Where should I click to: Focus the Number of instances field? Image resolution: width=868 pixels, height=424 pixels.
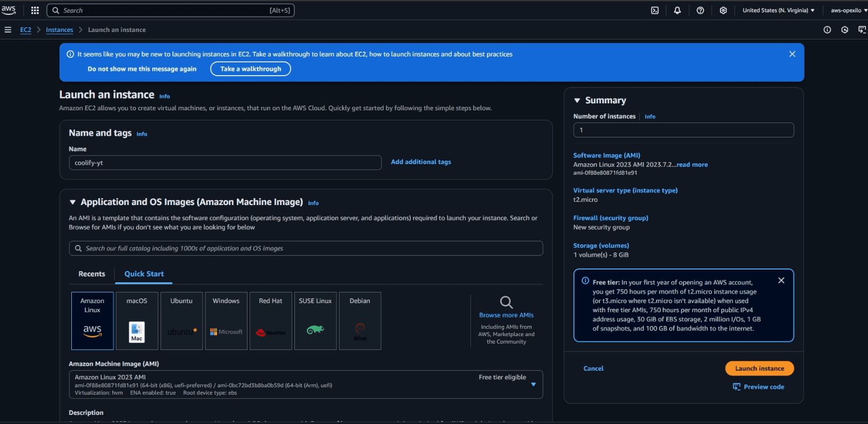[x=683, y=130]
